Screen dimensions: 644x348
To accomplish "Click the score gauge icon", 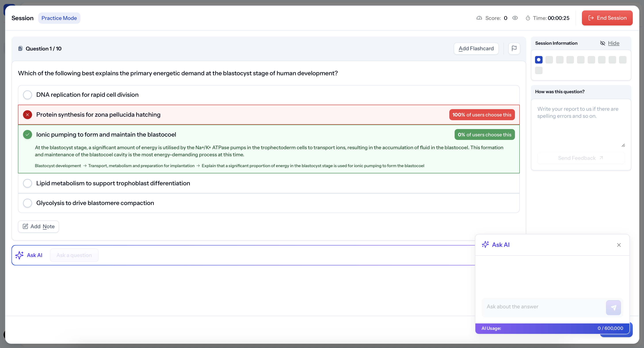I will (479, 18).
